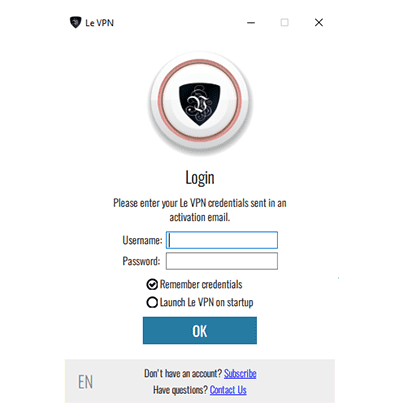This screenshot has height=416, width=400.
Task: Click the Login heading text
Action: click(200, 178)
